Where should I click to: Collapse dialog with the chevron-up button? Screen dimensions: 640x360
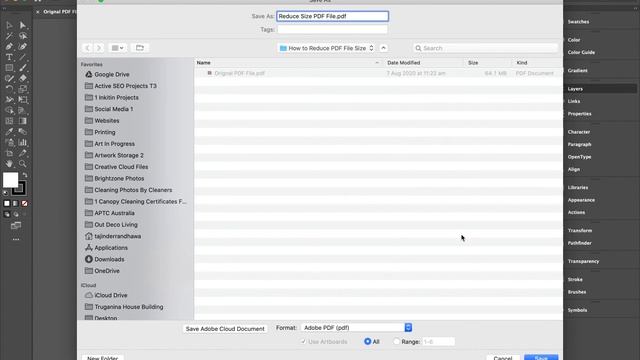click(383, 48)
